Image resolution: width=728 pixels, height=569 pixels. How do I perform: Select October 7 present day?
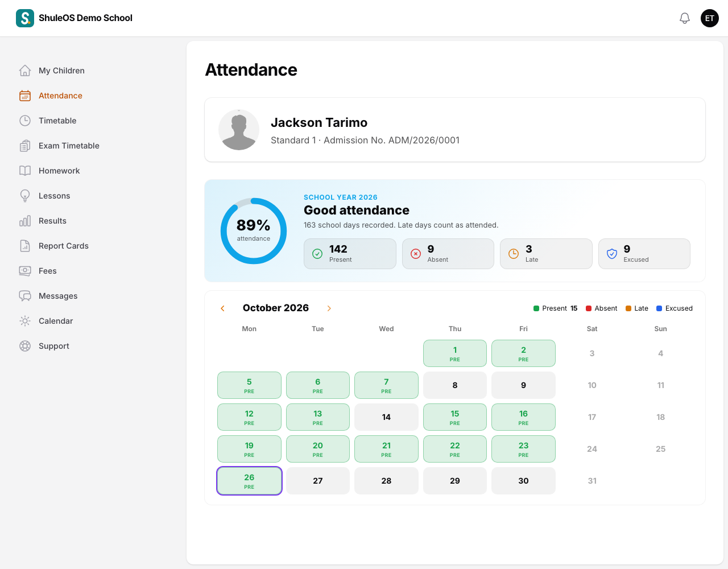coord(386,385)
